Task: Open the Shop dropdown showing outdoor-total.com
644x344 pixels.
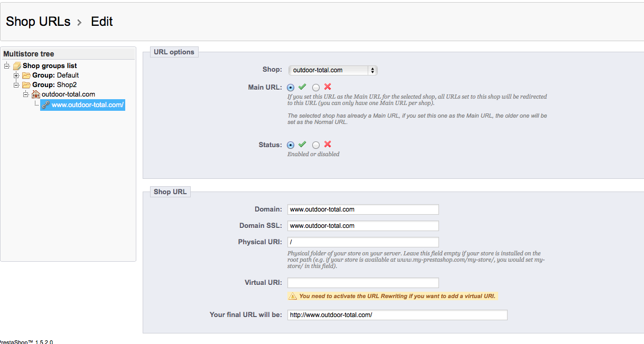Action: (333, 70)
